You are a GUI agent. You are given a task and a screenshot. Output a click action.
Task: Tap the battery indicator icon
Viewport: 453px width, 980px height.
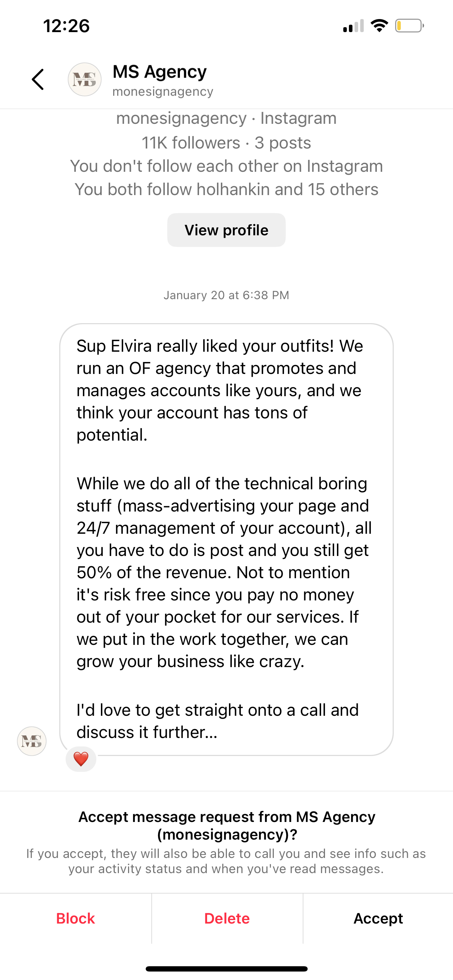410,26
